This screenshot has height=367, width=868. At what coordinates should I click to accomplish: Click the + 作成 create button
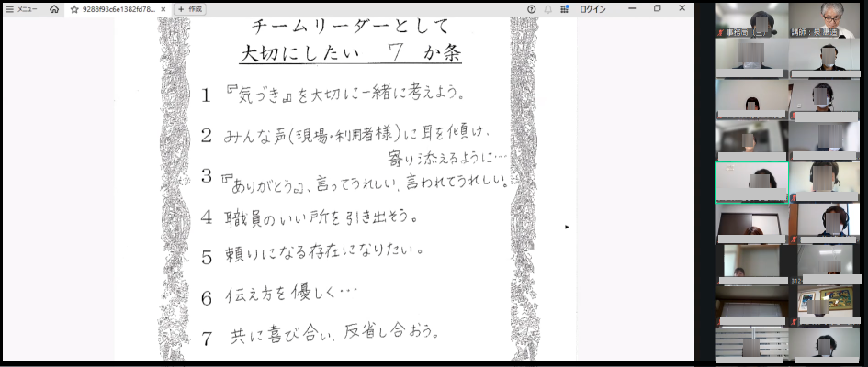click(190, 8)
